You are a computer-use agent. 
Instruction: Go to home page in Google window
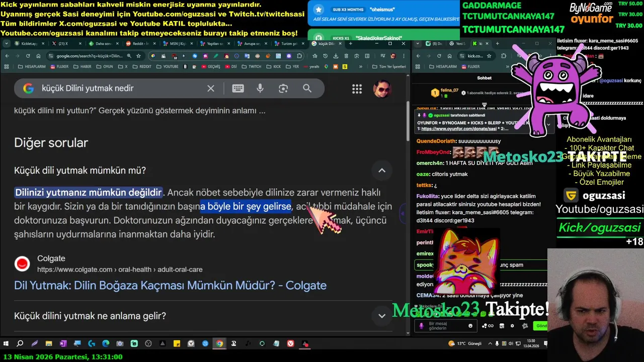38,55
